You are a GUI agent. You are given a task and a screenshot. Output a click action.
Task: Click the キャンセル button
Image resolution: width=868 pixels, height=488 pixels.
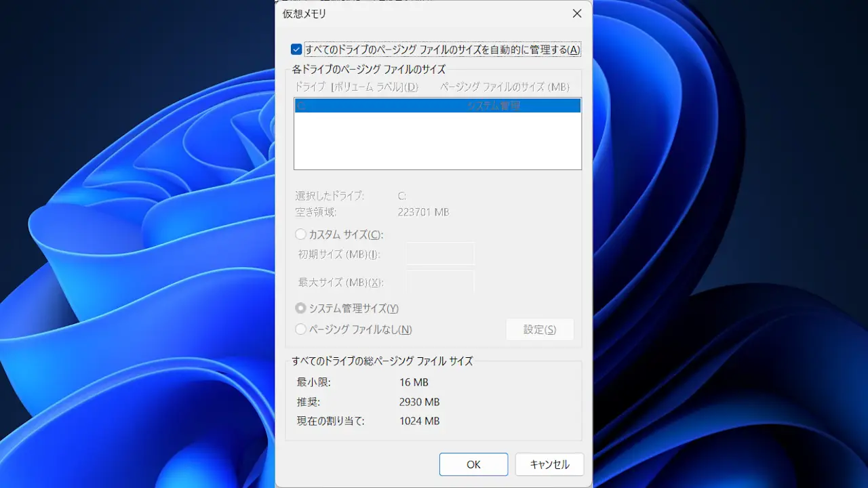pyautogui.click(x=549, y=464)
